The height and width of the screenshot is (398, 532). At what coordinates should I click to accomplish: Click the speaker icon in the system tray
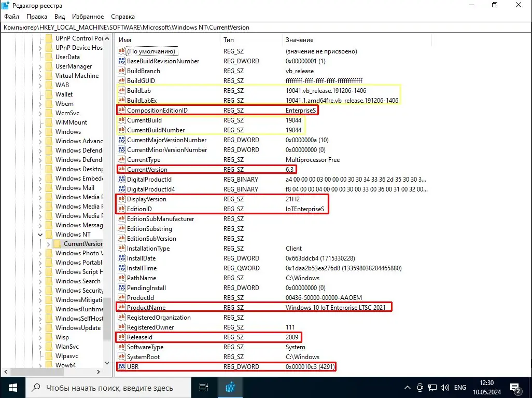[x=445, y=387]
